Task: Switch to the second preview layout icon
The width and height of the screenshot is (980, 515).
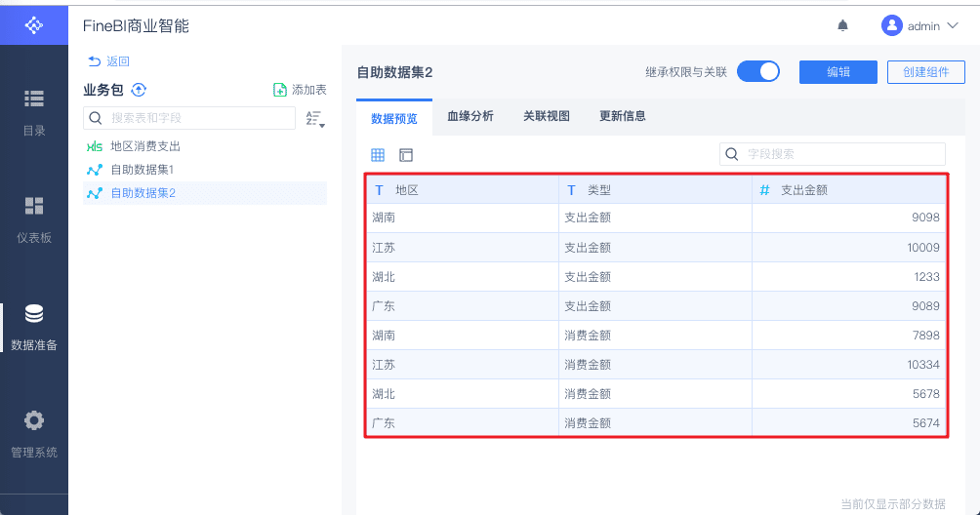Action: coord(406,154)
